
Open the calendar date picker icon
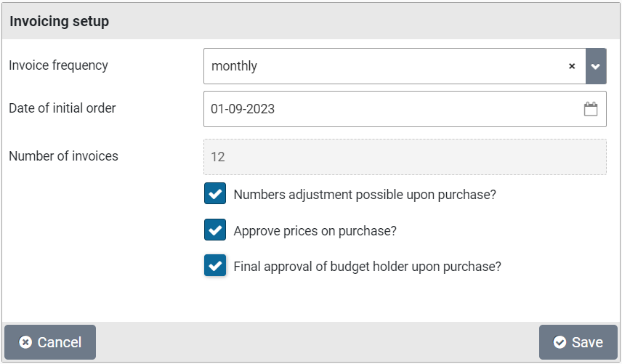tap(591, 109)
